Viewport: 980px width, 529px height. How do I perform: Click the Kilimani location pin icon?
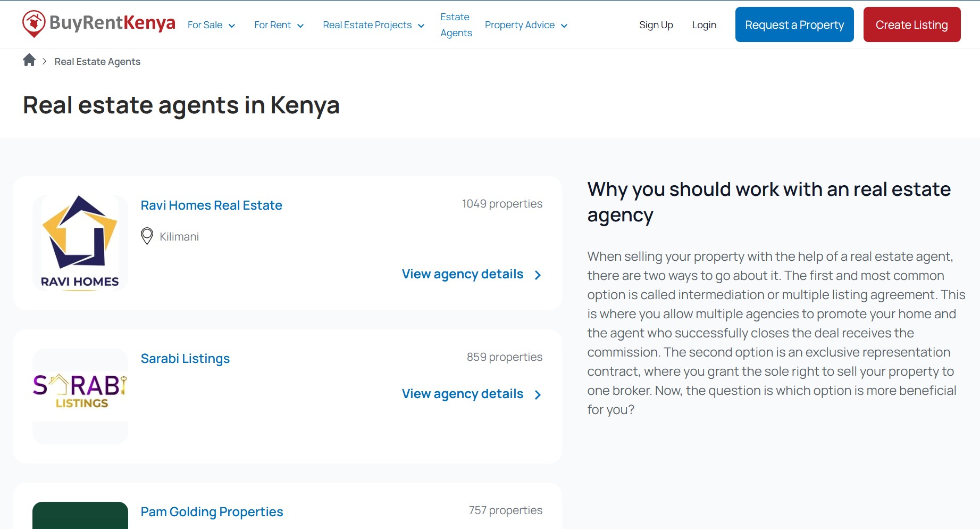point(147,236)
